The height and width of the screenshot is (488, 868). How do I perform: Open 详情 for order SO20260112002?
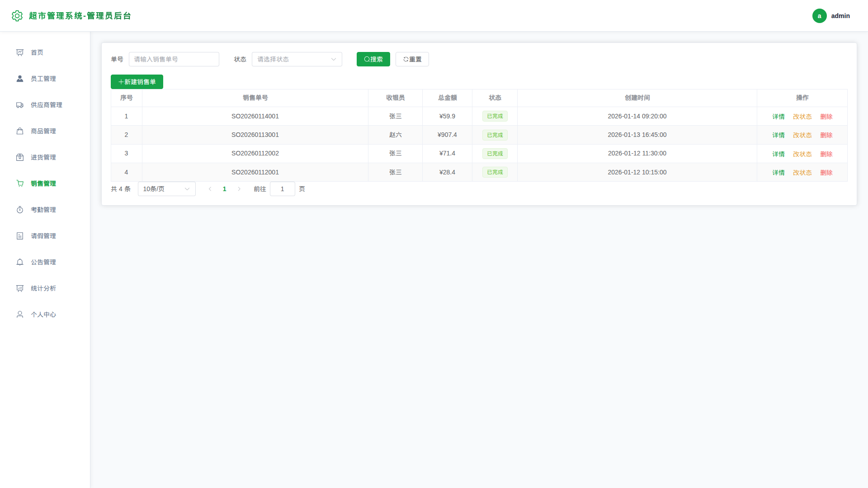pos(778,154)
